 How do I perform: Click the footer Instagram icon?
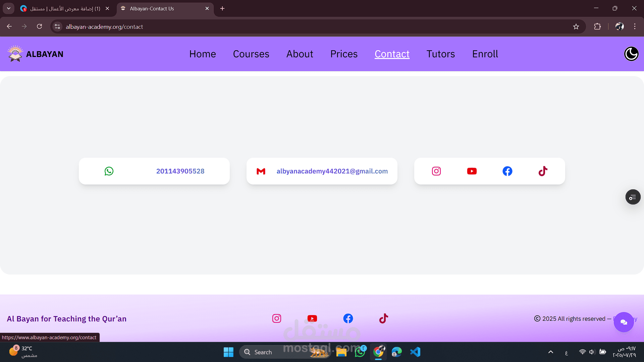tap(277, 318)
